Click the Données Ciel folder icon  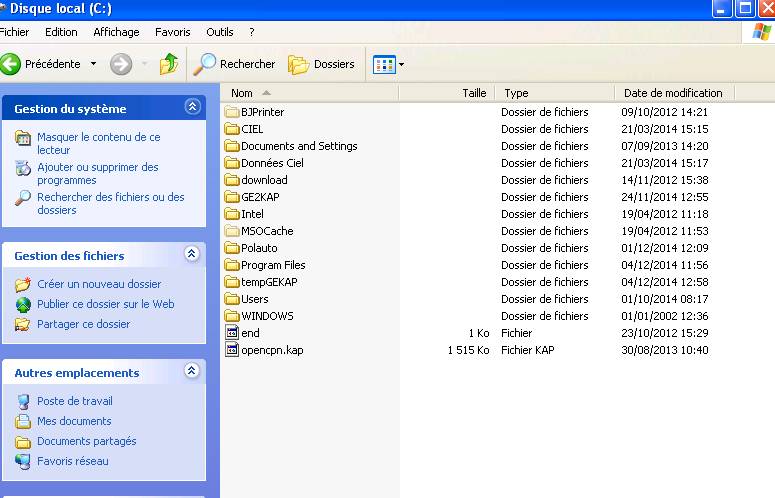pyautogui.click(x=232, y=163)
